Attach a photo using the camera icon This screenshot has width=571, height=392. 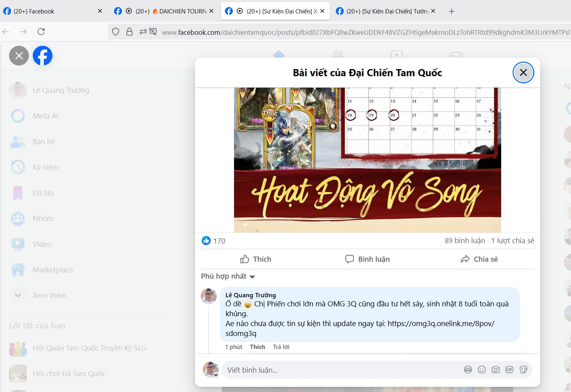496,370
